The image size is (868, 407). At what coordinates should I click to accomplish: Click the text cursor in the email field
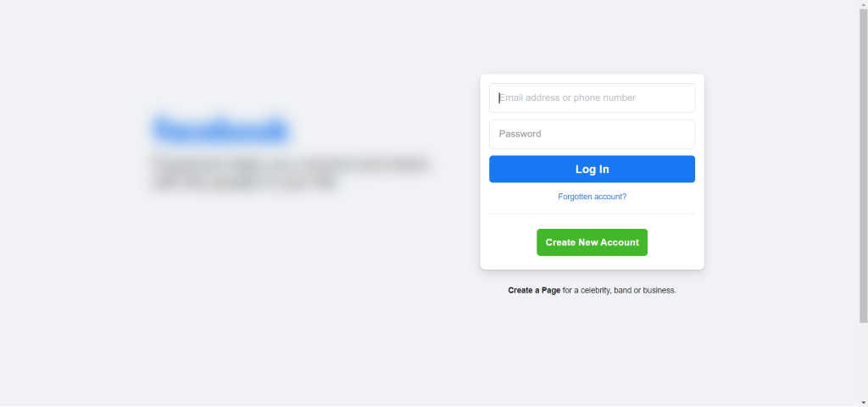pyautogui.click(x=499, y=98)
